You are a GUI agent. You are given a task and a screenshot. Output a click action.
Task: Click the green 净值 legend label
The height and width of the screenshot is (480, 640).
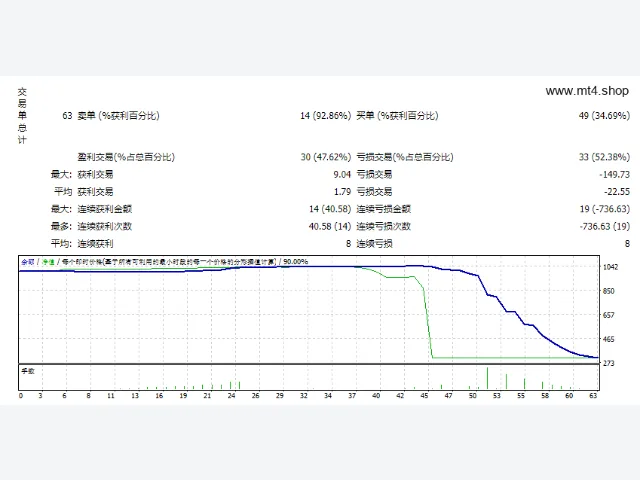48,262
